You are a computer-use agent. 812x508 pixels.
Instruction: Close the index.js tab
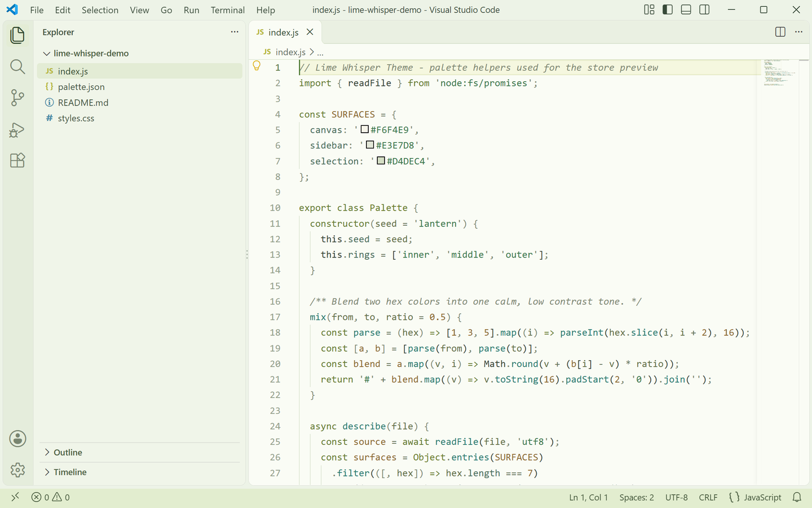pos(310,32)
